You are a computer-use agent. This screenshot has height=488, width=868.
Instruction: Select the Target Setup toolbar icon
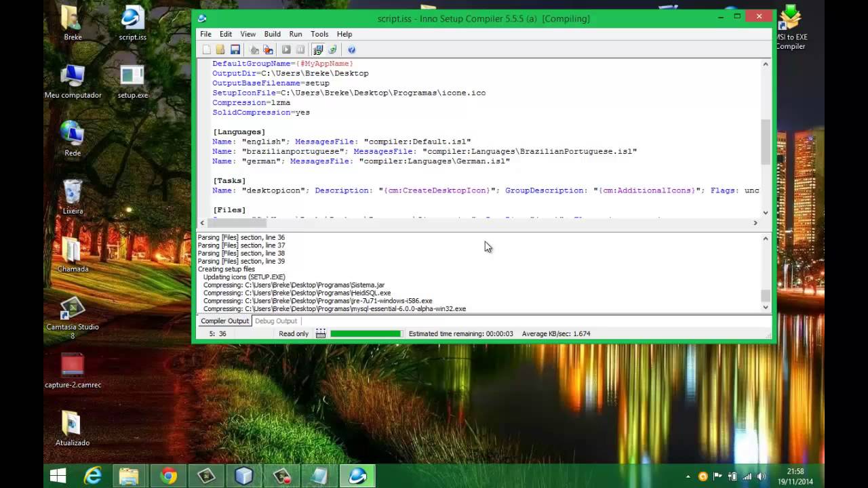pos(318,49)
